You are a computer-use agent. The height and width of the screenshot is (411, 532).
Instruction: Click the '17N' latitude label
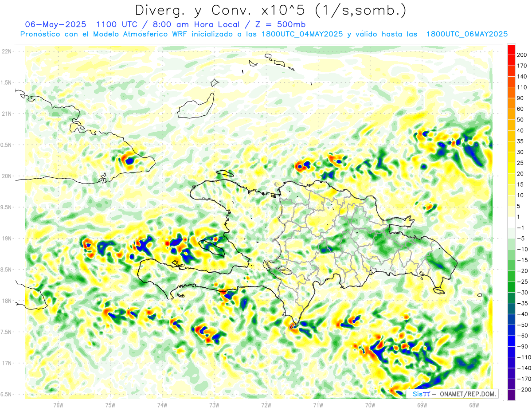click(x=7, y=363)
